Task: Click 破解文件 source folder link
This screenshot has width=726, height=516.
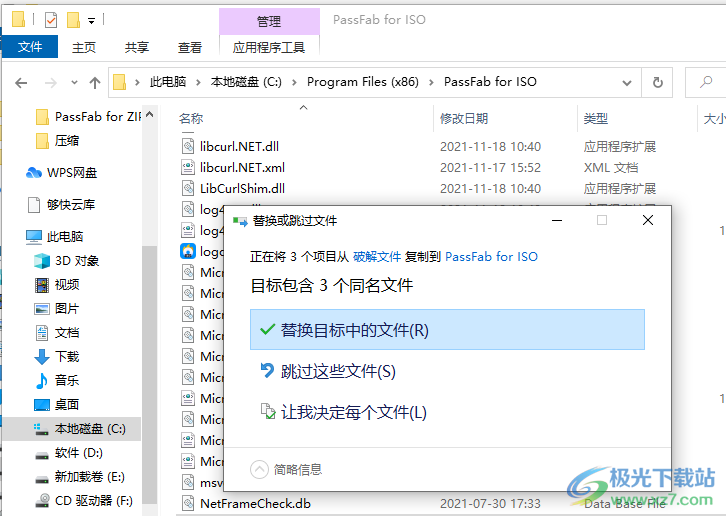Action: tap(377, 257)
